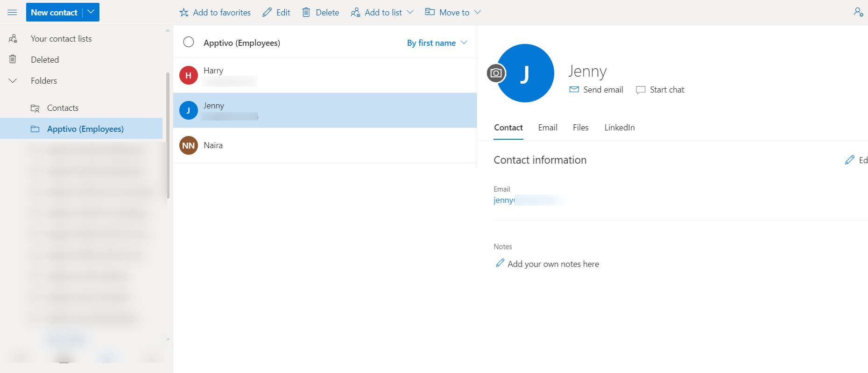The width and height of the screenshot is (868, 373).
Task: Open the hamburger navigation menu
Action: click(x=13, y=13)
